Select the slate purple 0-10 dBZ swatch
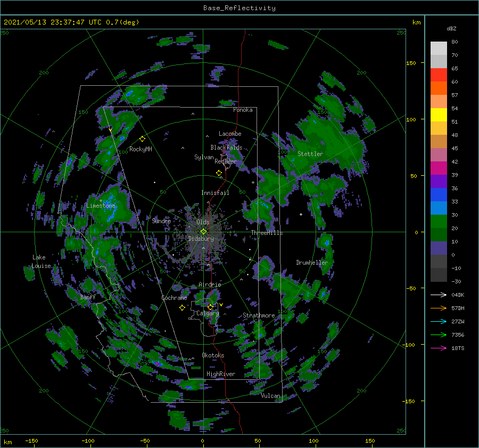The image size is (479, 448). pyautogui.click(x=439, y=248)
